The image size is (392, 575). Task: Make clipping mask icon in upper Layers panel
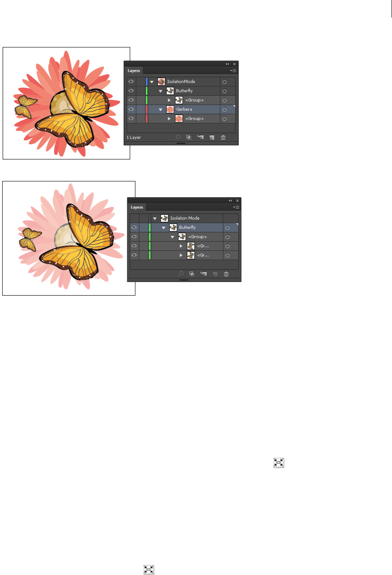(189, 137)
